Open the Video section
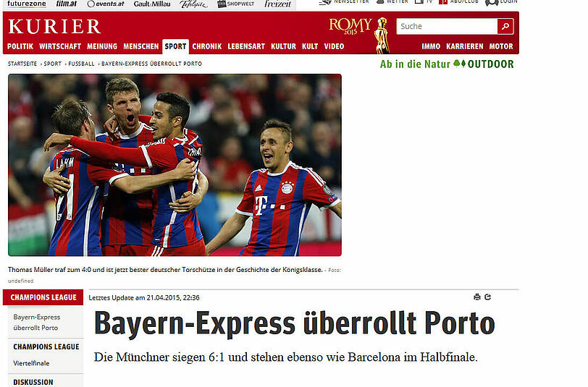This screenshot has height=387, width=588. tap(334, 46)
